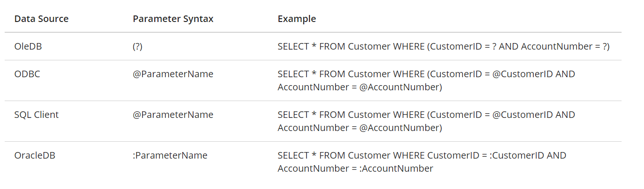Select the OleDB data source cell

[28, 46]
